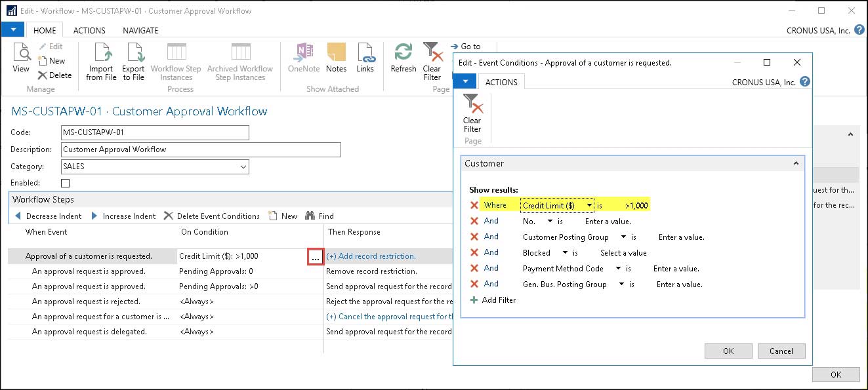868x390 pixels.
Task: Switch to the NAVIGATE tab
Action: (140, 30)
